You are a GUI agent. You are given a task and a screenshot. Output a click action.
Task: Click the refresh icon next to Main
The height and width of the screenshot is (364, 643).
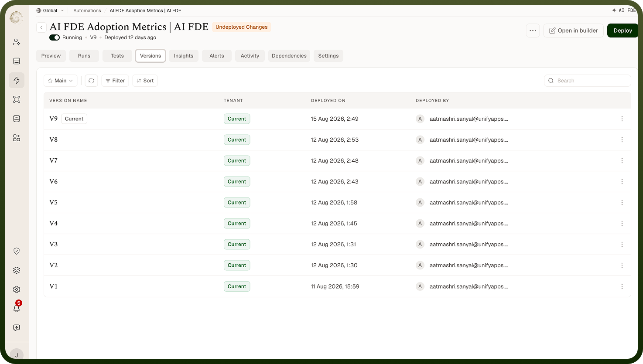[91, 81]
